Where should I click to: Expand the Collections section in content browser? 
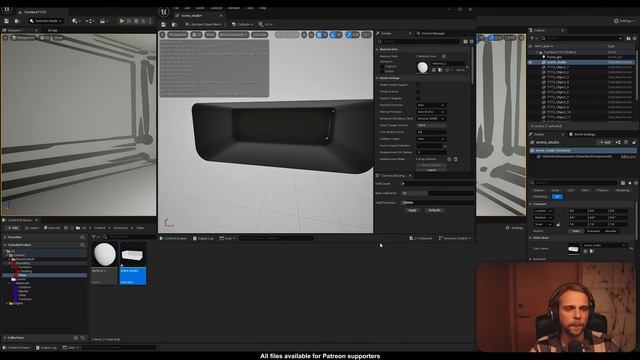click(5, 338)
